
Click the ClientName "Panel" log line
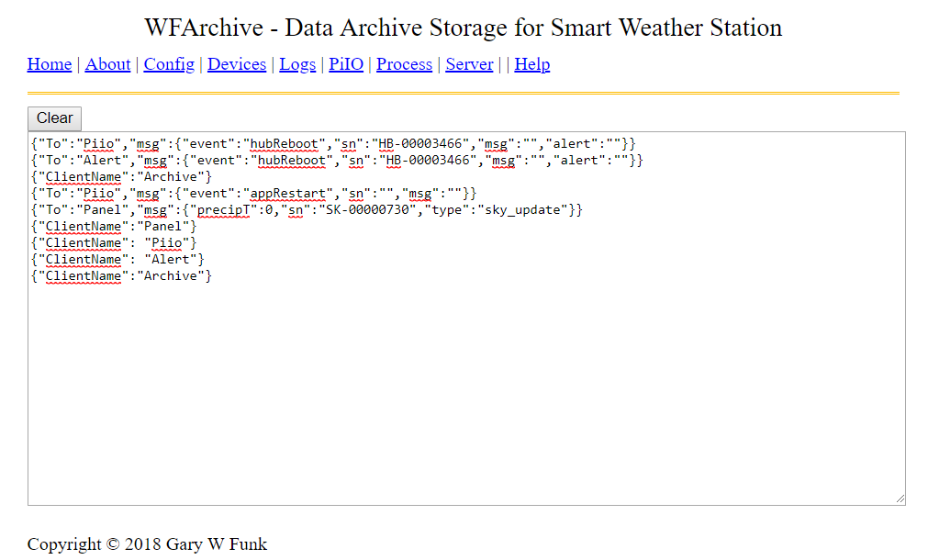(114, 227)
